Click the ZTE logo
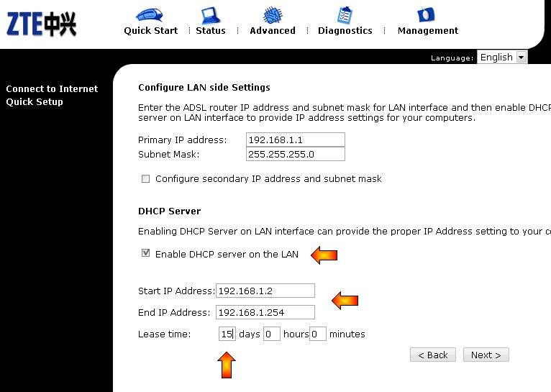 pyautogui.click(x=41, y=24)
